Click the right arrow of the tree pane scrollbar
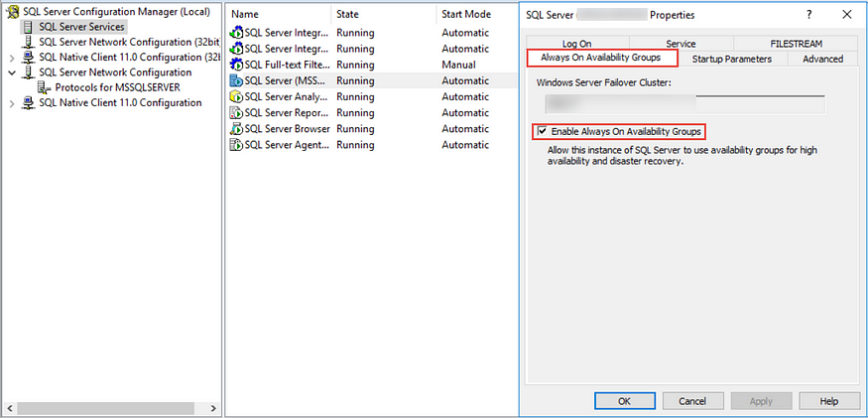The width and height of the screenshot is (868, 418). point(213,408)
